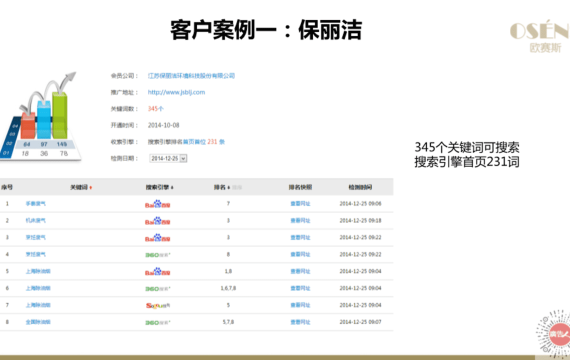The height and width of the screenshot is (360, 570).
Task: Click 查看网址 in row 2
Action: (x=300, y=220)
